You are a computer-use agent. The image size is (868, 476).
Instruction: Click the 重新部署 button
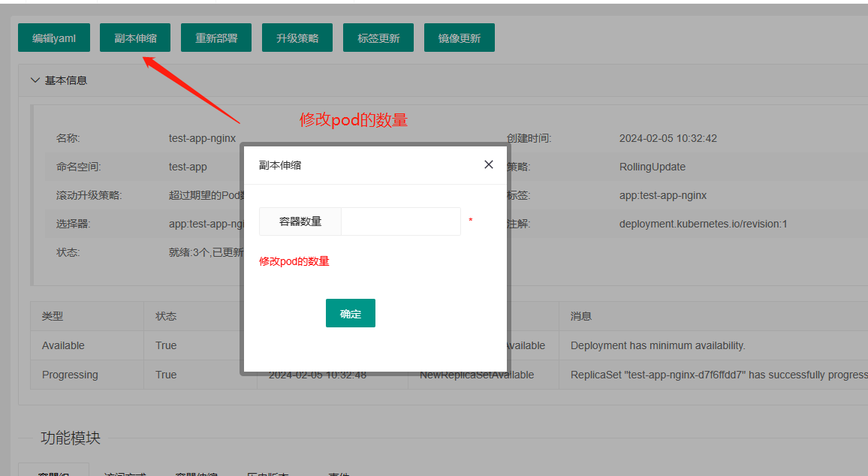[x=216, y=38]
